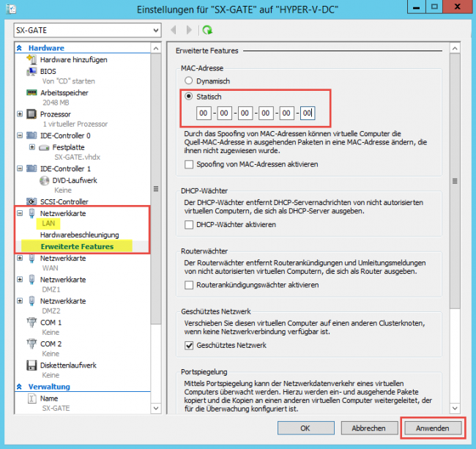
Task: Click the COM 1 port icon
Action: (x=31, y=322)
